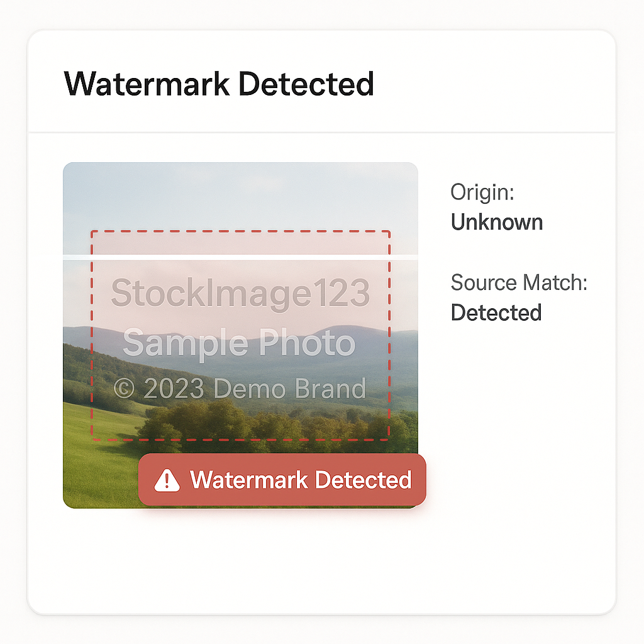Viewport: 644px width, 644px height.
Task: Click the copyright symbol in the watermark
Action: (124, 389)
